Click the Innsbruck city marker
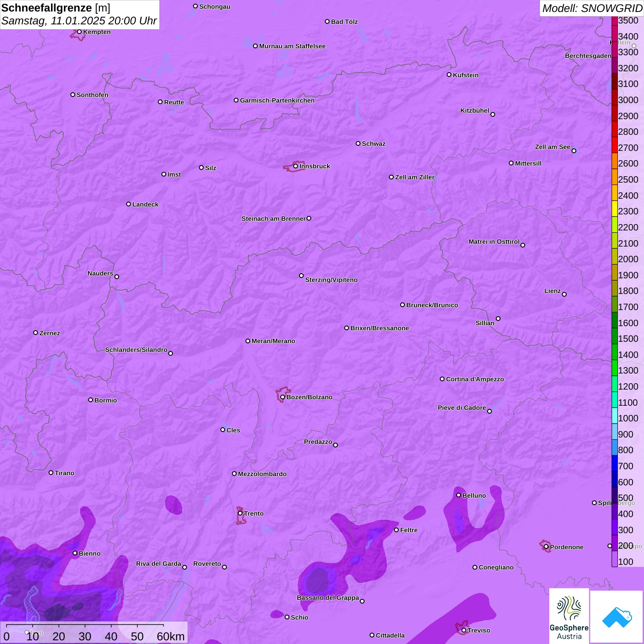Image resolution: width=644 pixels, height=644 pixels. 295,166
